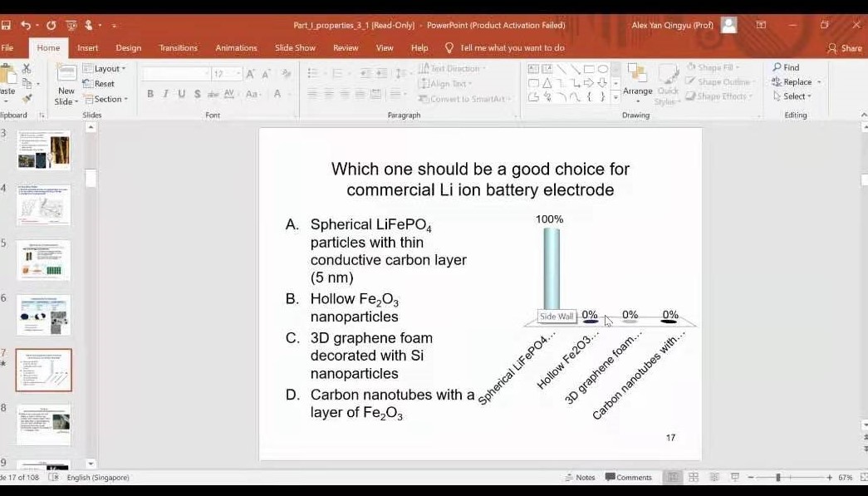Click the Cut scissors icon
Image resolution: width=868 pixels, height=496 pixels.
[27, 68]
